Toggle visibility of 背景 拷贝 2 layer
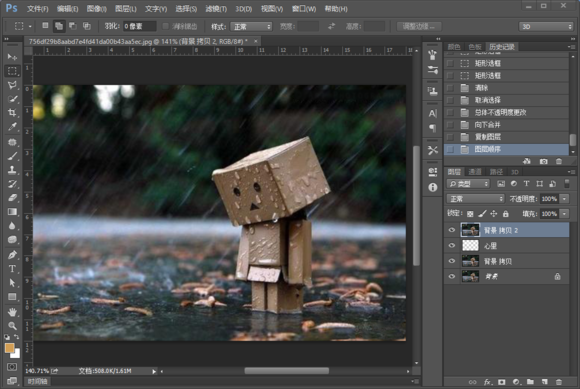Screen dimensions: 580x389 [452, 230]
